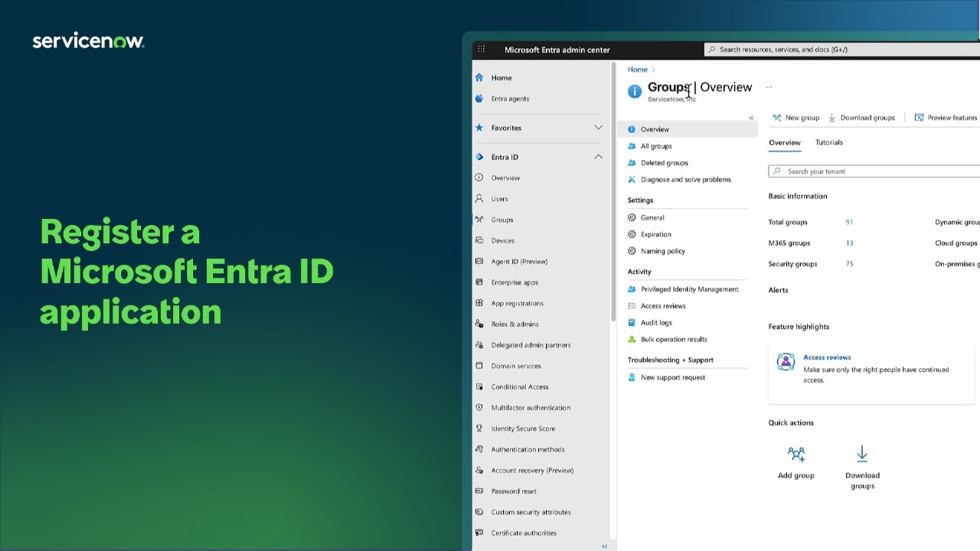Click the Multifactor authentication shield icon
This screenshot has height=551, width=980.
[479, 407]
